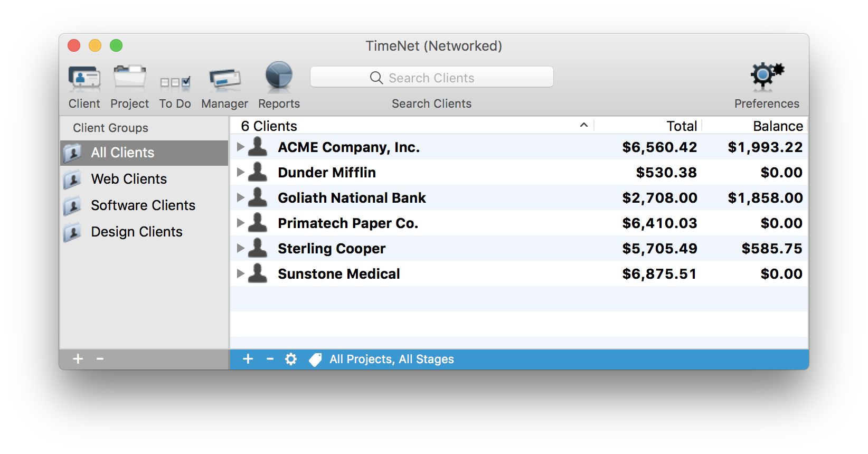Open the To Do checklist icon
Image resolution: width=868 pixels, height=454 pixels.
(175, 82)
